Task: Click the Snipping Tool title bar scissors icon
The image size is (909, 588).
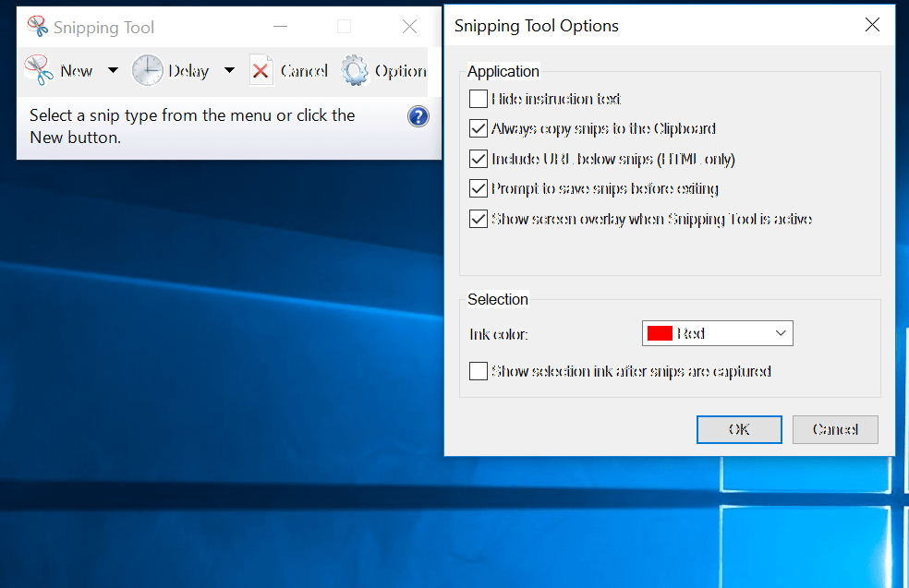Action: (37, 27)
